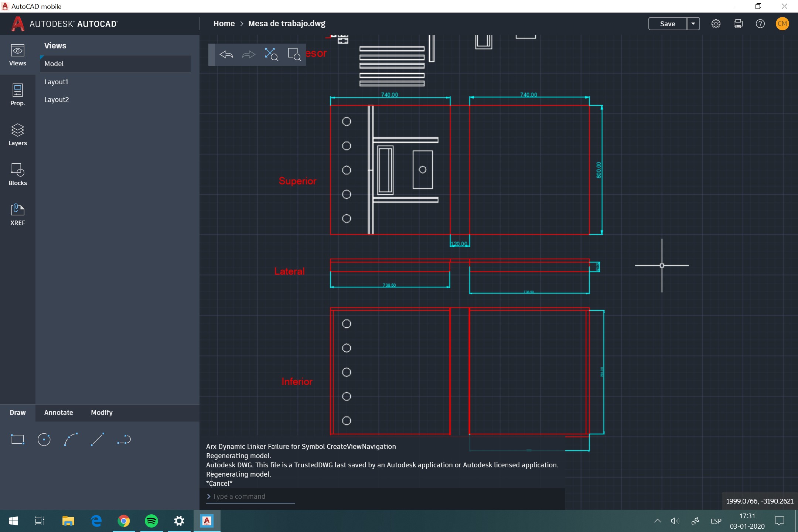Show hidden icons in system tray
The width and height of the screenshot is (798, 532).
(x=657, y=521)
